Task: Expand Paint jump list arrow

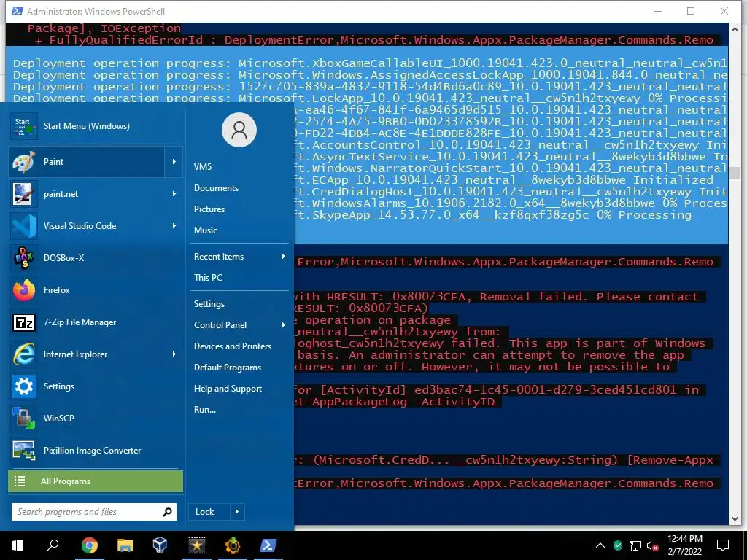Action: (174, 161)
